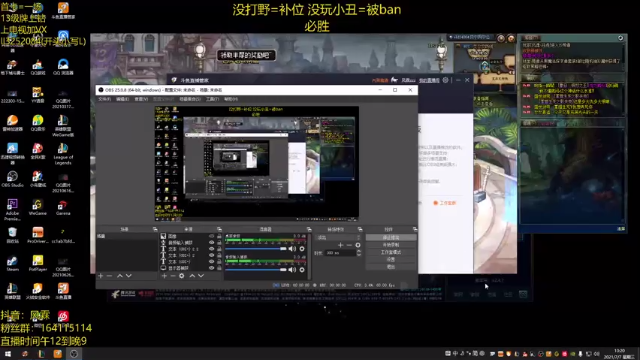The image size is (640, 360).
Task: Toggle visibility of 显示器捕获 source
Action: pos(211,268)
